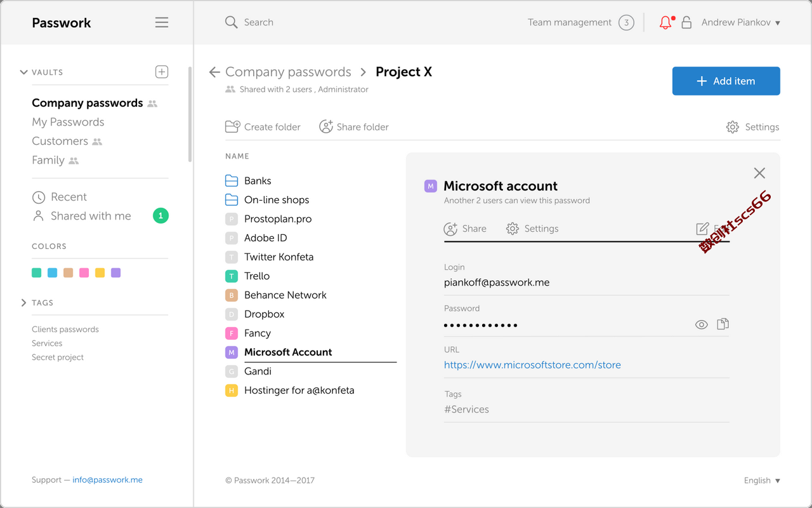
Task: Click the Search input field
Action: [259, 22]
